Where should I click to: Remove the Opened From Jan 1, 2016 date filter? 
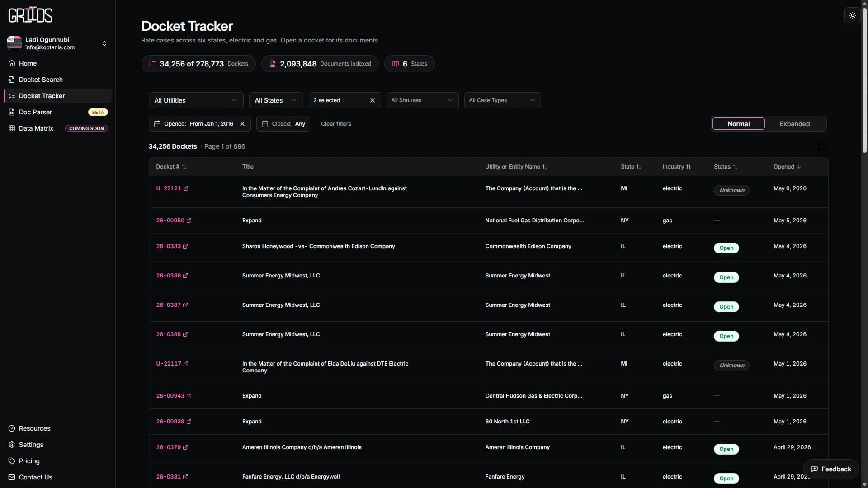pyautogui.click(x=242, y=124)
